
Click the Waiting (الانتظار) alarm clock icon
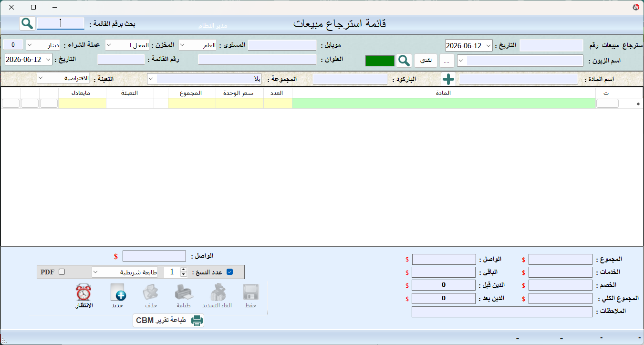pos(83,292)
